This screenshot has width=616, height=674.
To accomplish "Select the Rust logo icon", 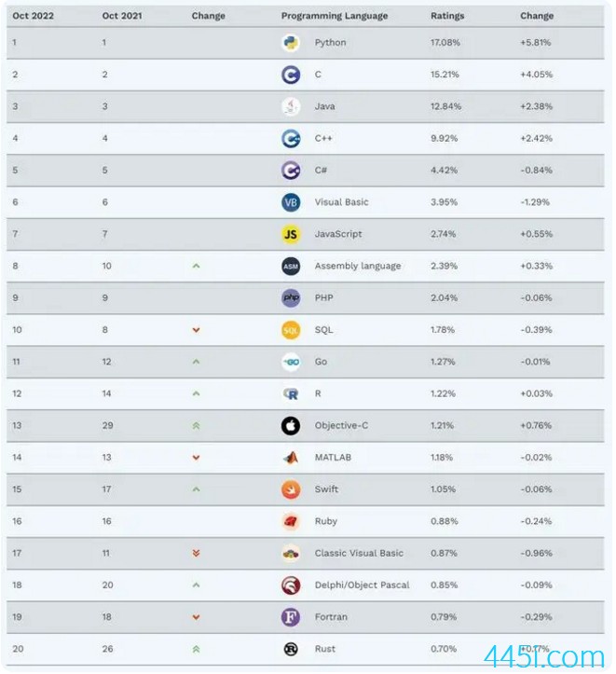I will [x=291, y=649].
